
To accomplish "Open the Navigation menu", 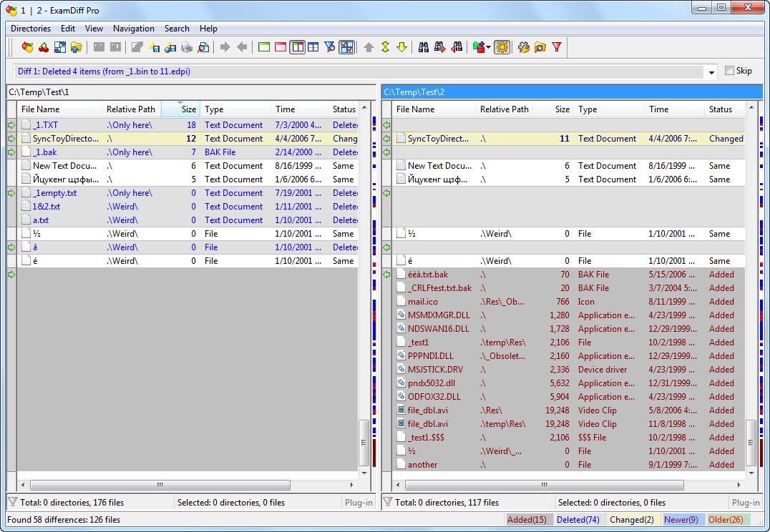I will [x=134, y=29].
